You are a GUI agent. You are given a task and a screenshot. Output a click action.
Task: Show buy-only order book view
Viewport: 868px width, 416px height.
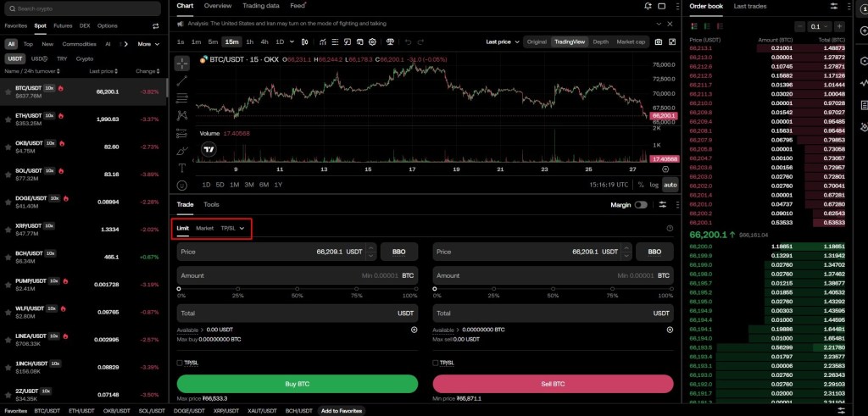[706, 26]
